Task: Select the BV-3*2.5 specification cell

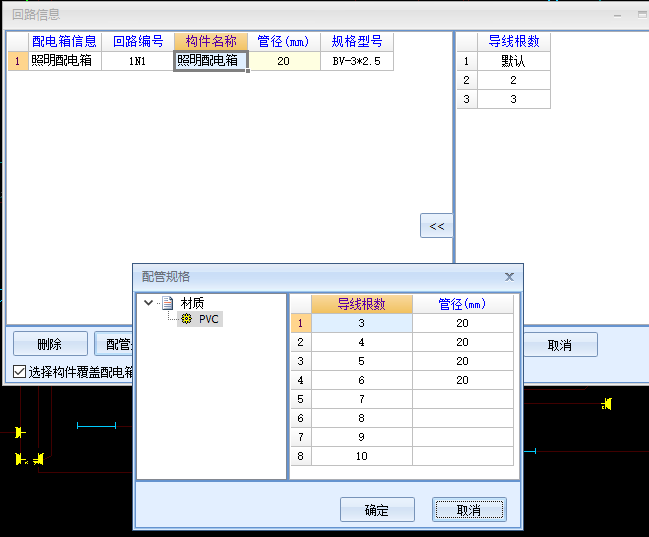Action: pyautogui.click(x=357, y=61)
